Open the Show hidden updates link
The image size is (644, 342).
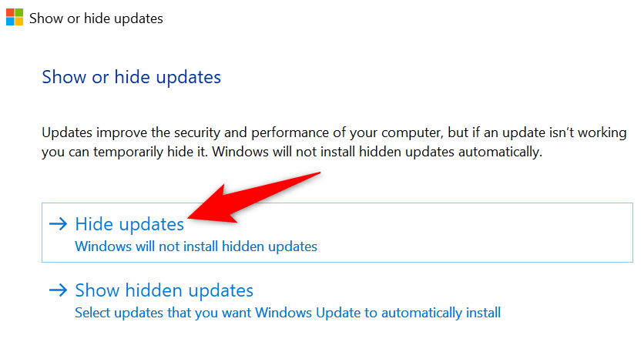coord(163,290)
